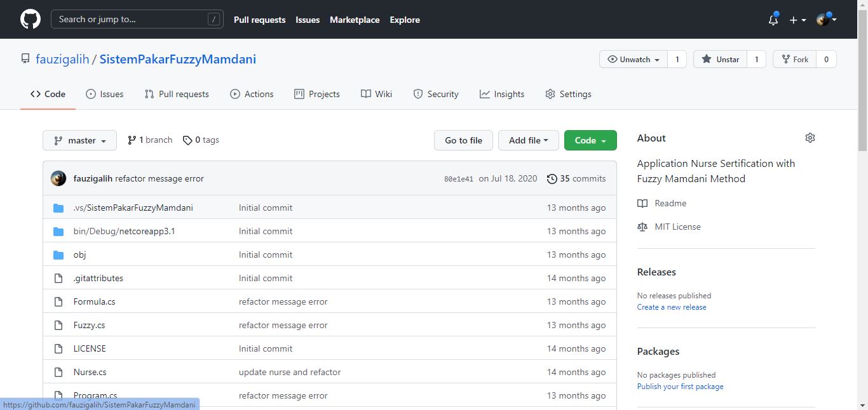868x410 pixels.
Task: Open the notifications bell
Action: (773, 20)
